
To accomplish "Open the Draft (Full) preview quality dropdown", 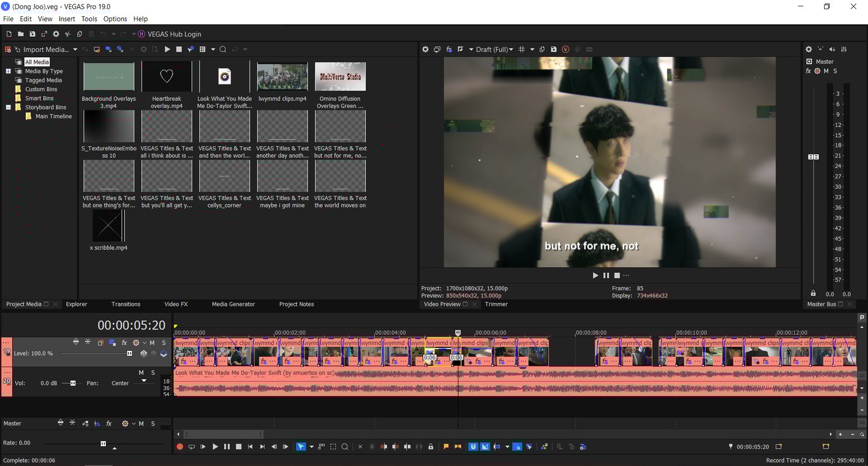I will [495, 50].
